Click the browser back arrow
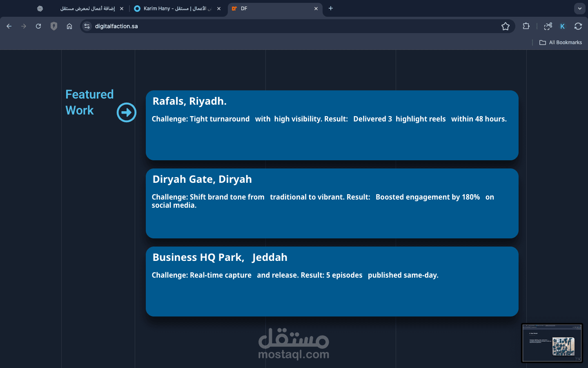 coord(9,26)
